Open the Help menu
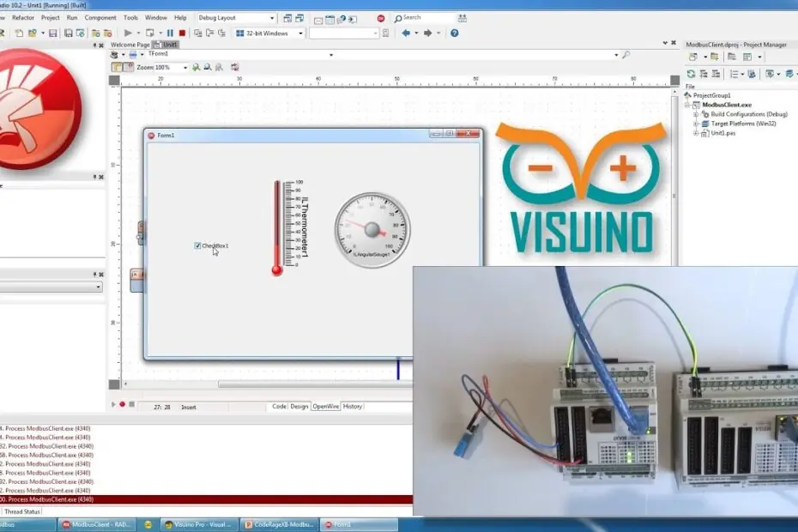Screen dimensions: 798x532 pos(180,18)
